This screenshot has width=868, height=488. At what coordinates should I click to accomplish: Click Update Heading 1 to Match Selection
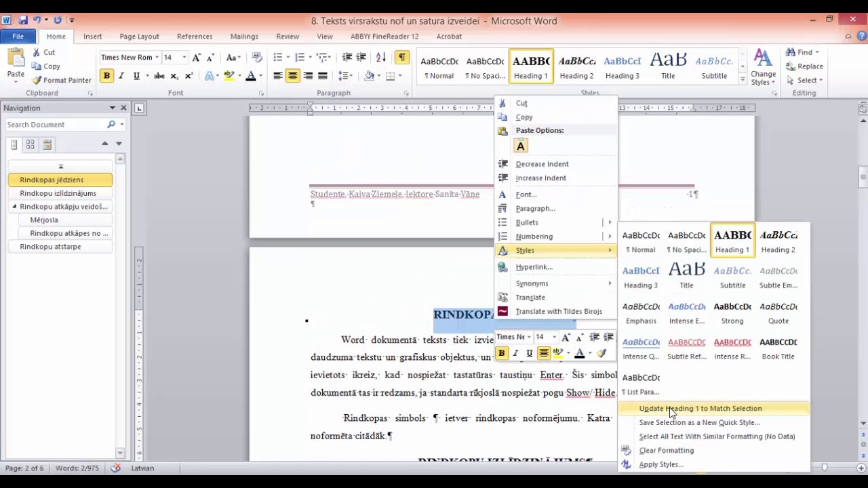tap(713, 409)
